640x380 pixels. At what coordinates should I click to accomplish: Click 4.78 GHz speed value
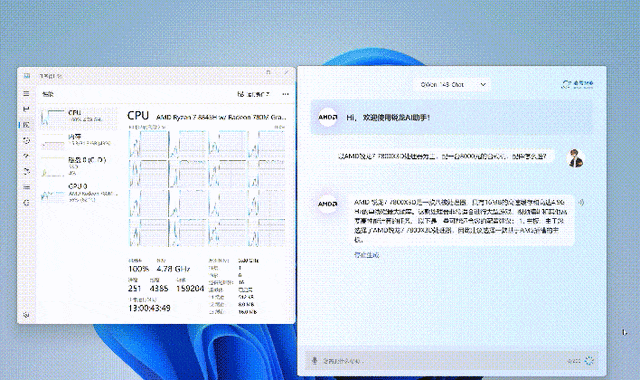coord(173,269)
